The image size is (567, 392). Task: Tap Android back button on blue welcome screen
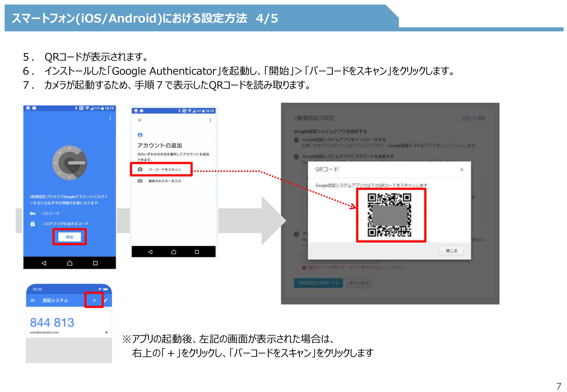[44, 263]
